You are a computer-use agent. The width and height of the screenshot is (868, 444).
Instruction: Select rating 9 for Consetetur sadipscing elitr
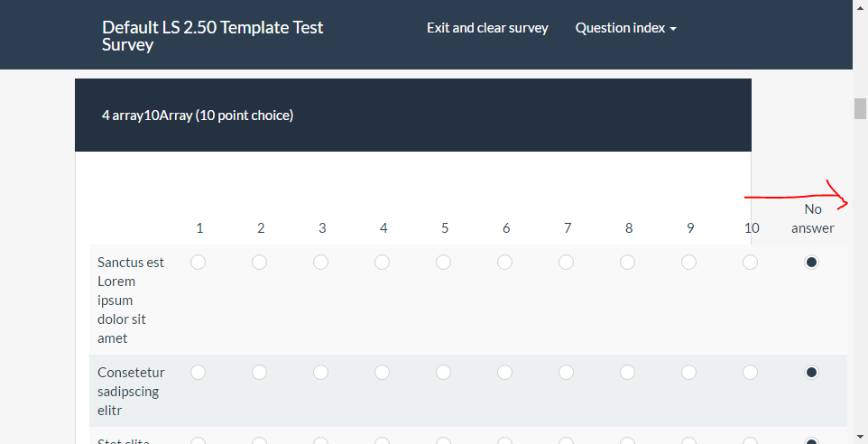coord(689,373)
